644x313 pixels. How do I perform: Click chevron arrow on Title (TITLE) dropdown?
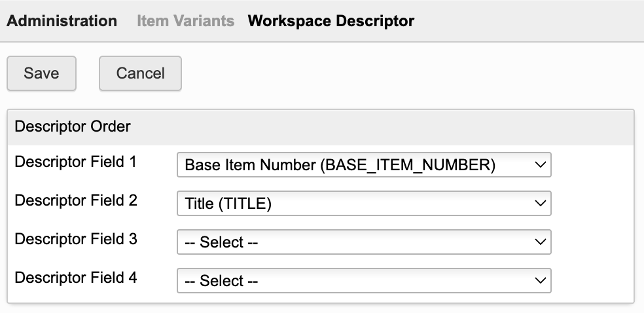coord(540,204)
